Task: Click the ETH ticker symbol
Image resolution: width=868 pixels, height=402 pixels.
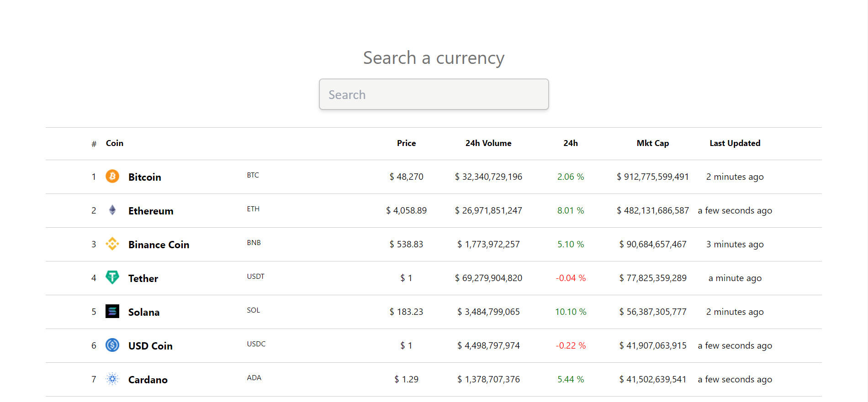Action: 253,209
